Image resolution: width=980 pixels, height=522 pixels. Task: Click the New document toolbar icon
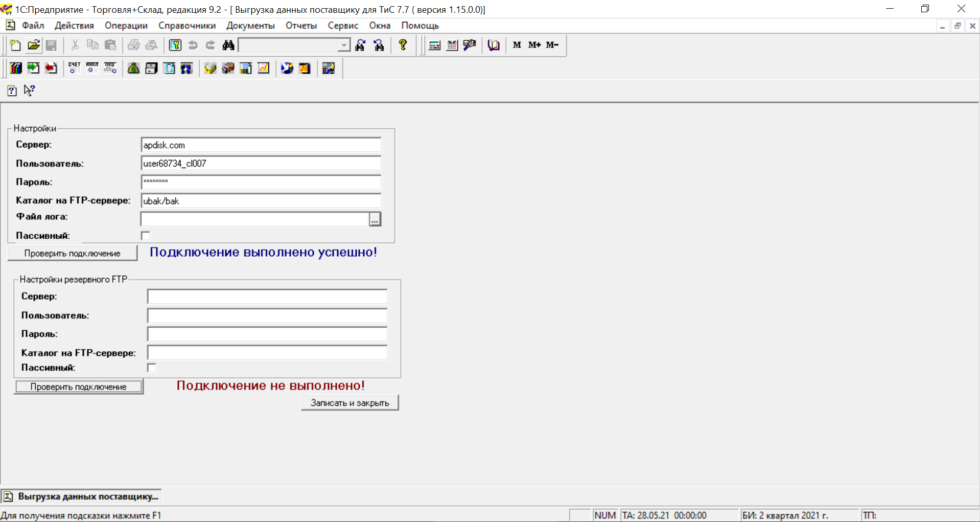pyautogui.click(x=15, y=45)
